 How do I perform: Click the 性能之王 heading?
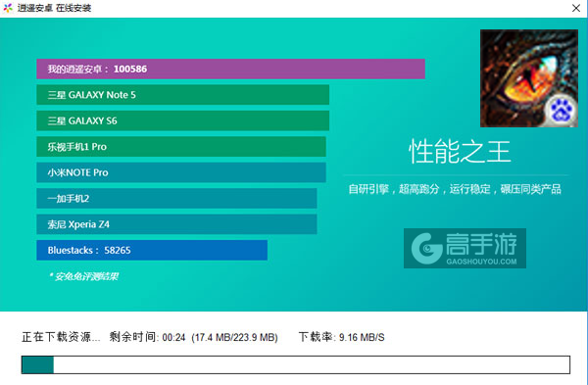460,152
